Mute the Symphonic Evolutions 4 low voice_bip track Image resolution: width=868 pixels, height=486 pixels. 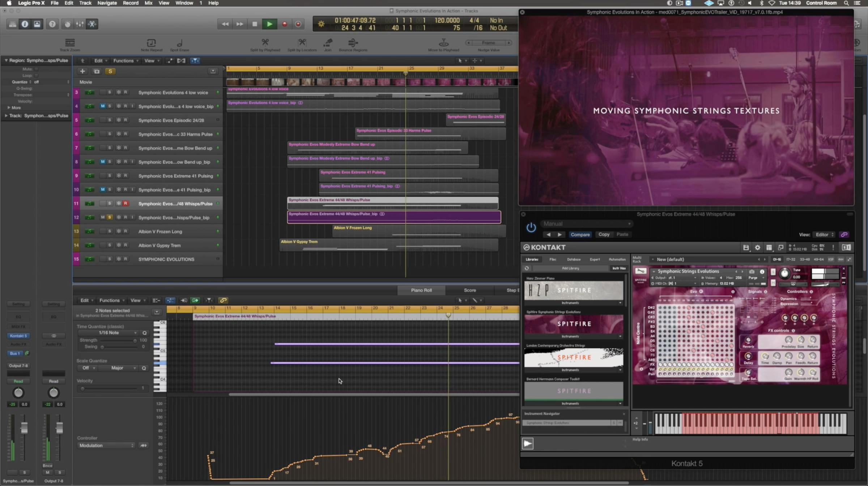(102, 106)
